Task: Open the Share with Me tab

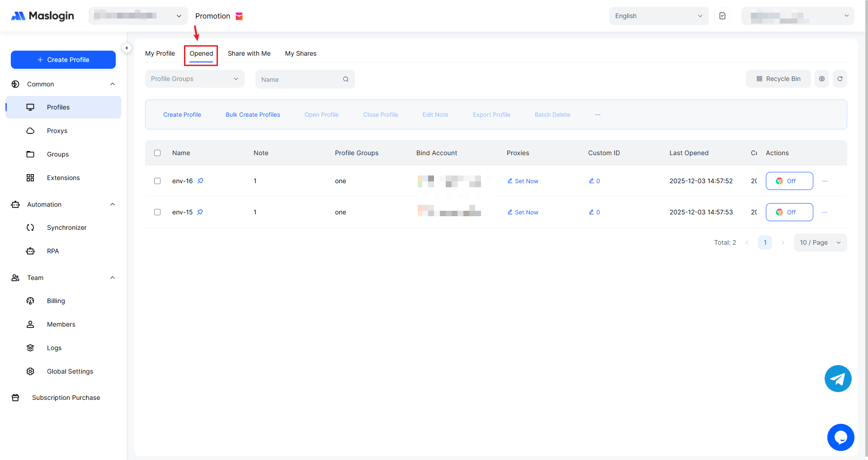Action: pyautogui.click(x=249, y=53)
